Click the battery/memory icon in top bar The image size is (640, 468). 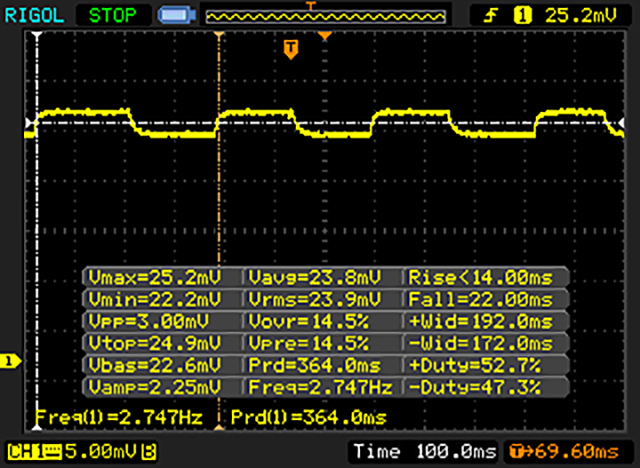pos(177,16)
